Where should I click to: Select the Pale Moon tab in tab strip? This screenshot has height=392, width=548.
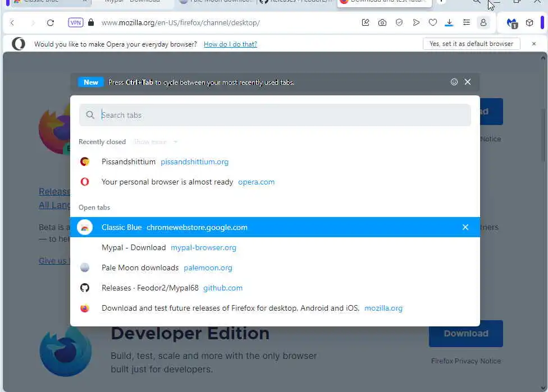pos(214,2)
